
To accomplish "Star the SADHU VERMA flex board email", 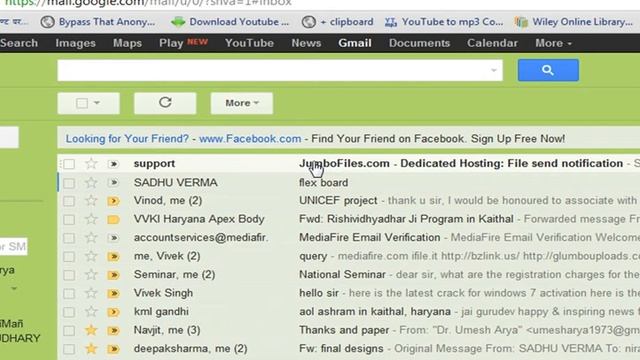I will click(91, 182).
